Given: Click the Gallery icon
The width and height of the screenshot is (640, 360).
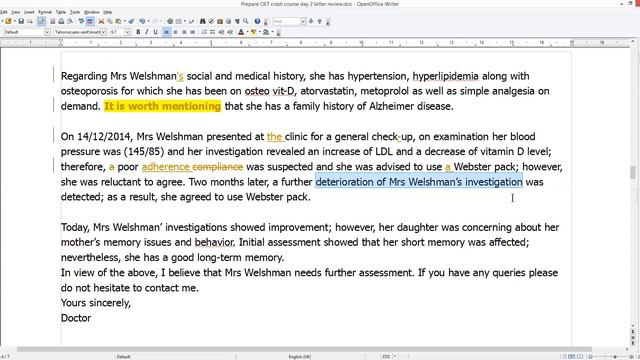Looking at the screenshot, I should click(220, 21).
